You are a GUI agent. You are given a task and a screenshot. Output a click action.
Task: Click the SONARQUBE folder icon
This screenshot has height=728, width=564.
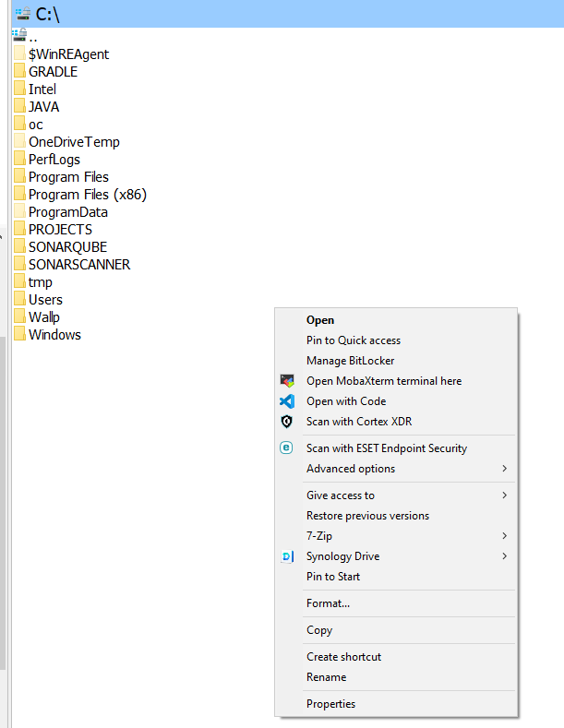coord(19,245)
